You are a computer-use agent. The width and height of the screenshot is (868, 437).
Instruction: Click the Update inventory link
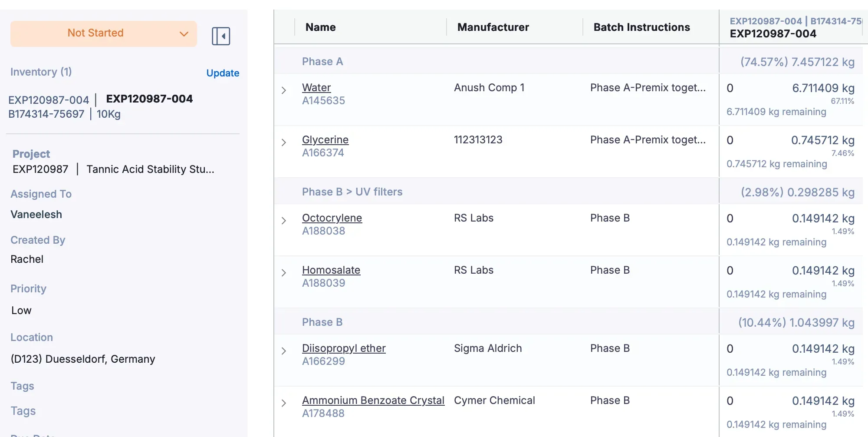(223, 73)
